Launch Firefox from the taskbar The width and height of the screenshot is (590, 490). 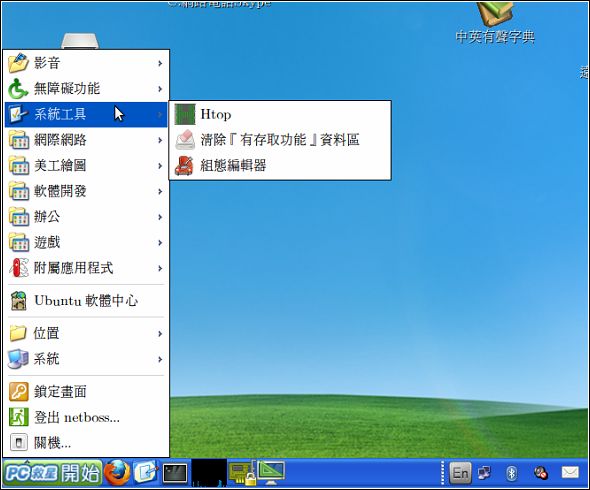(117, 473)
